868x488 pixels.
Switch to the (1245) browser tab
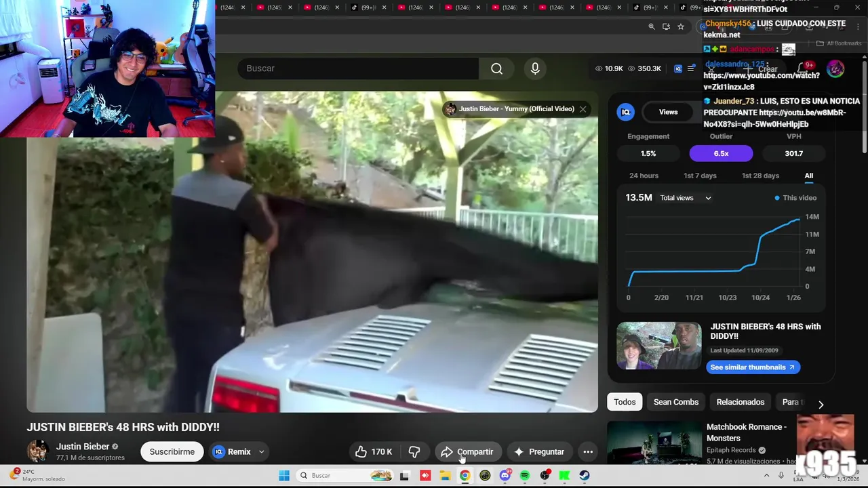pyautogui.click(x=275, y=7)
